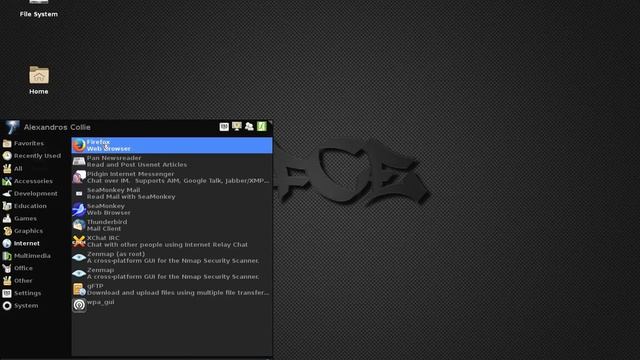Select the Internet category globe icon
640x360 pixels.
pos(7,243)
